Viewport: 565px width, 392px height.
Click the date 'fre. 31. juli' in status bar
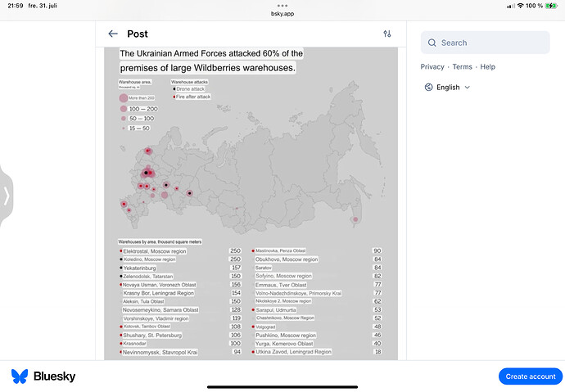[x=43, y=6]
